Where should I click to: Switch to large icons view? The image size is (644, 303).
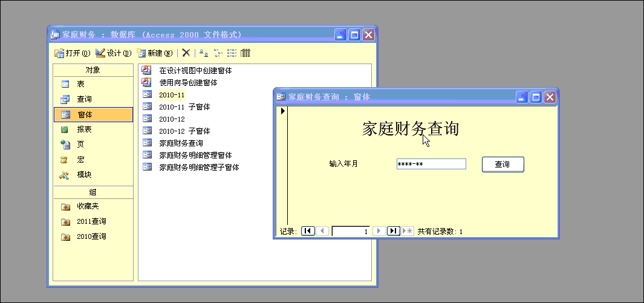click(x=203, y=53)
